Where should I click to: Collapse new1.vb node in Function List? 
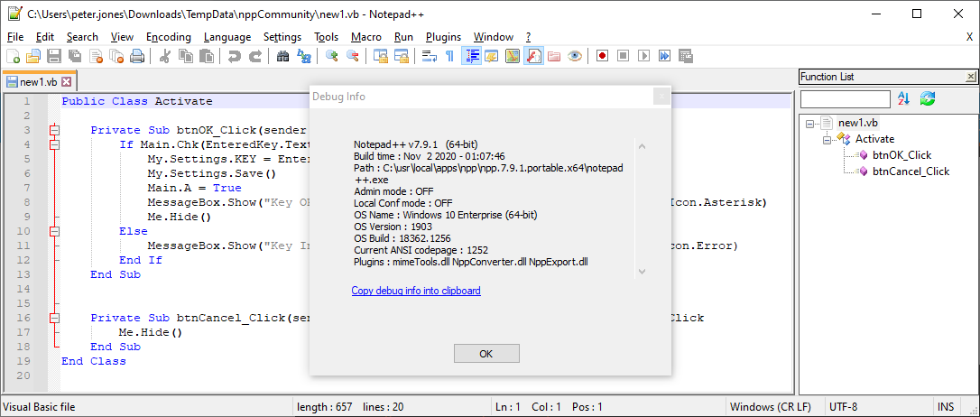[x=809, y=123]
